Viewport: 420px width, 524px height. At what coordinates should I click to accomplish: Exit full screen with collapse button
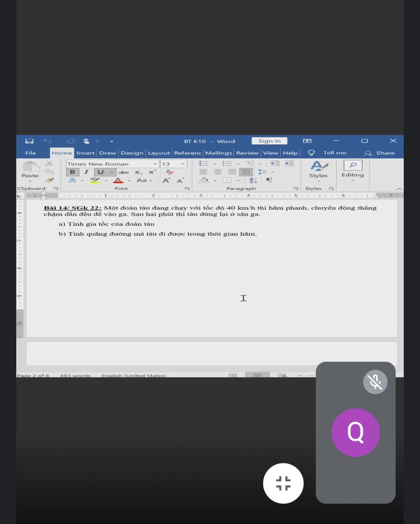pyautogui.click(x=283, y=483)
